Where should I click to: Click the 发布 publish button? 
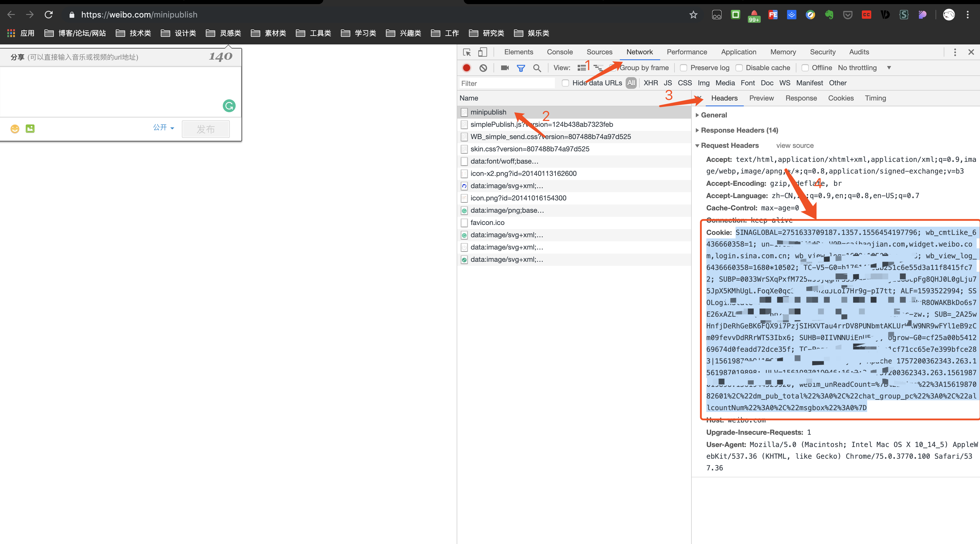click(206, 129)
